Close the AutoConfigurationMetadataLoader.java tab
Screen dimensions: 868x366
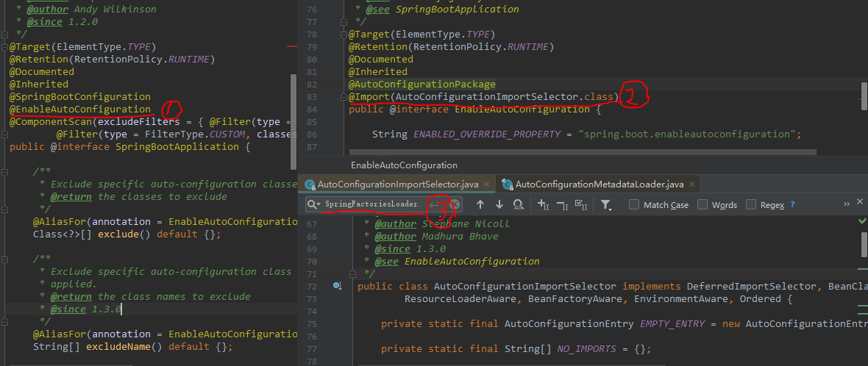pos(692,184)
